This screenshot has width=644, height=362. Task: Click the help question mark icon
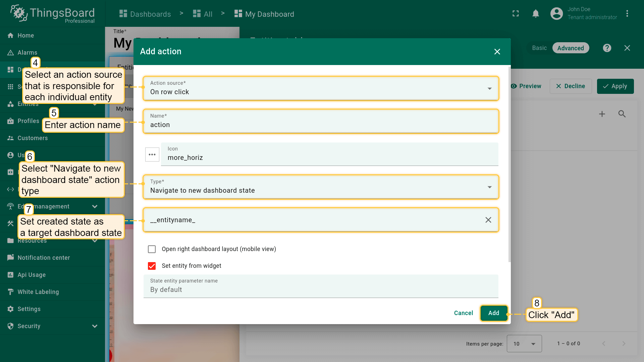(x=607, y=48)
